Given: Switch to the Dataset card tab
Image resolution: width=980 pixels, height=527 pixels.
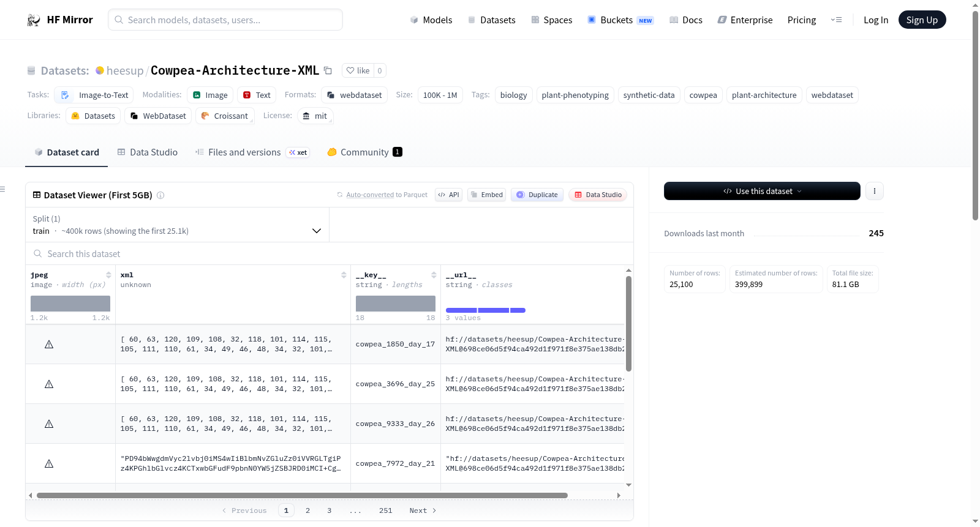Looking at the screenshot, I should 67,152.
